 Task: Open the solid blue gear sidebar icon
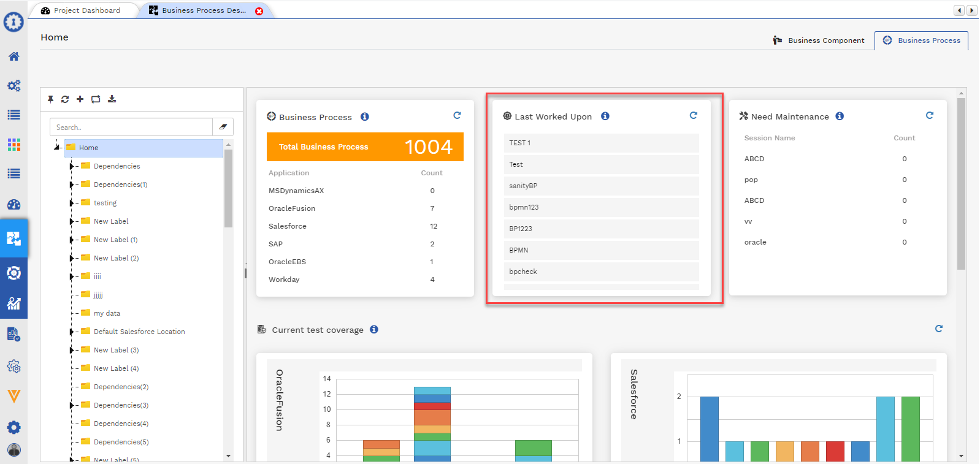point(13,427)
